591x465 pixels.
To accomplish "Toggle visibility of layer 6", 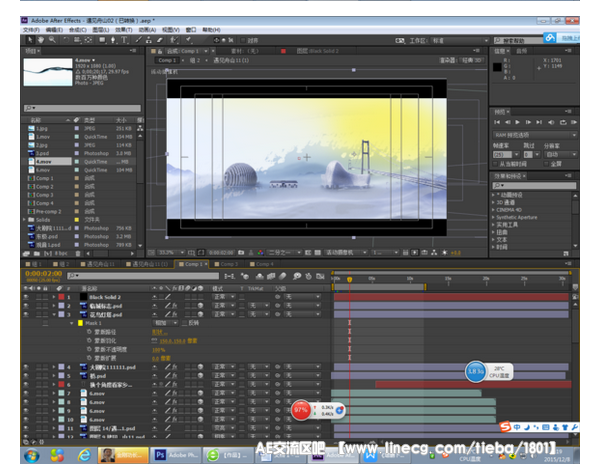I will click(26, 384).
